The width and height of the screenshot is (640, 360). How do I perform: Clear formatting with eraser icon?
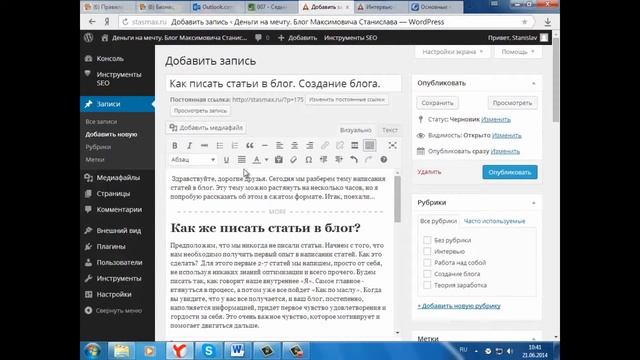tap(293, 160)
